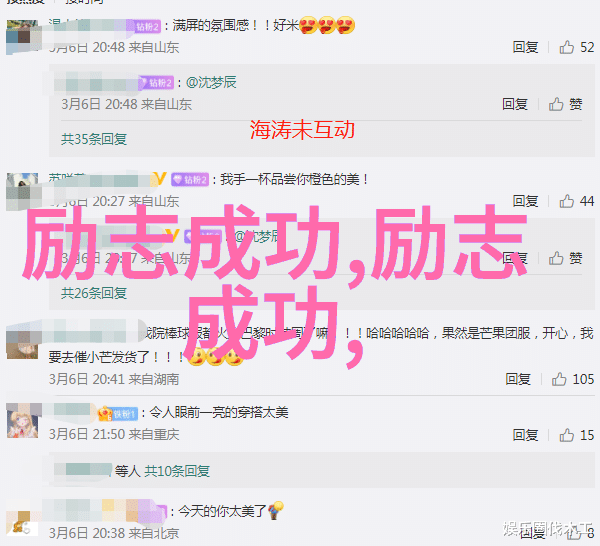Reply to the 我手一杯品尝你橙色的美 comment
600x546 pixels.
coord(525,201)
